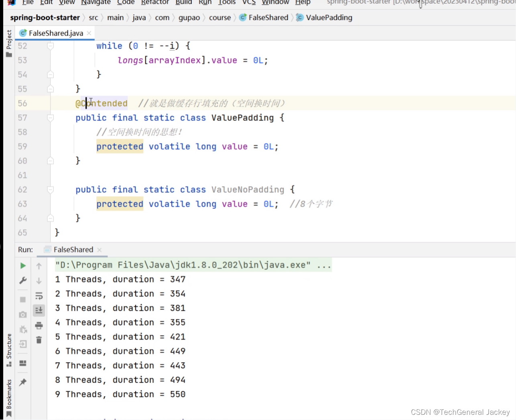Click the FalseShared class icon in breadcrumbs
The image size is (516, 420).
point(243,18)
